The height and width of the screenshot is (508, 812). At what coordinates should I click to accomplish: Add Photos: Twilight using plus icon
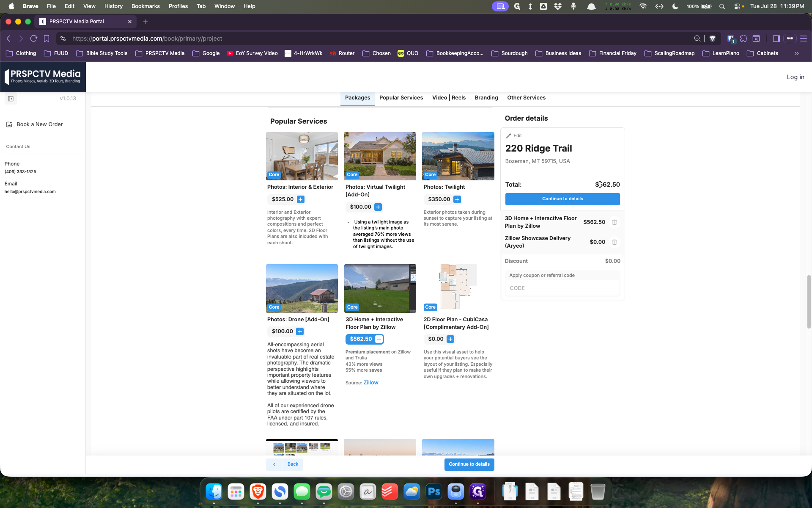pyautogui.click(x=457, y=199)
